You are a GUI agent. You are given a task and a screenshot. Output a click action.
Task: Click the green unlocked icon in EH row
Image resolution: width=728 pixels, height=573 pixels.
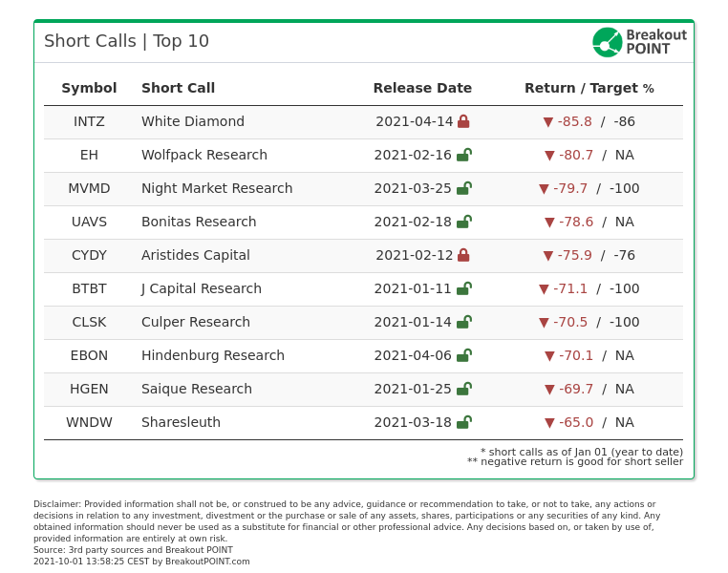pos(464,155)
